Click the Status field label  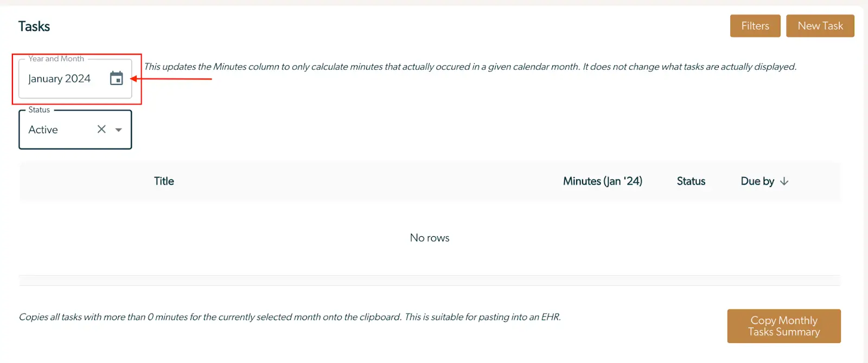click(x=39, y=109)
